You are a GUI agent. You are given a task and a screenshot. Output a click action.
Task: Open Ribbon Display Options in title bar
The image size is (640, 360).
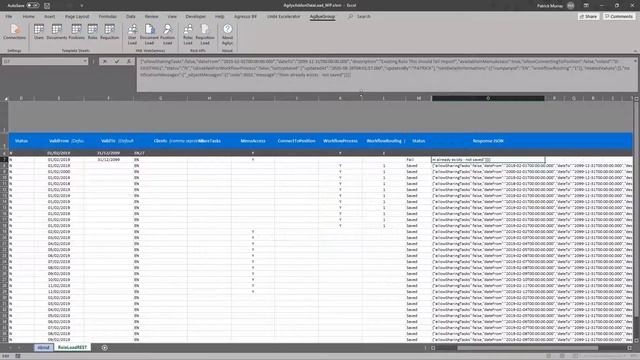tap(586, 6)
